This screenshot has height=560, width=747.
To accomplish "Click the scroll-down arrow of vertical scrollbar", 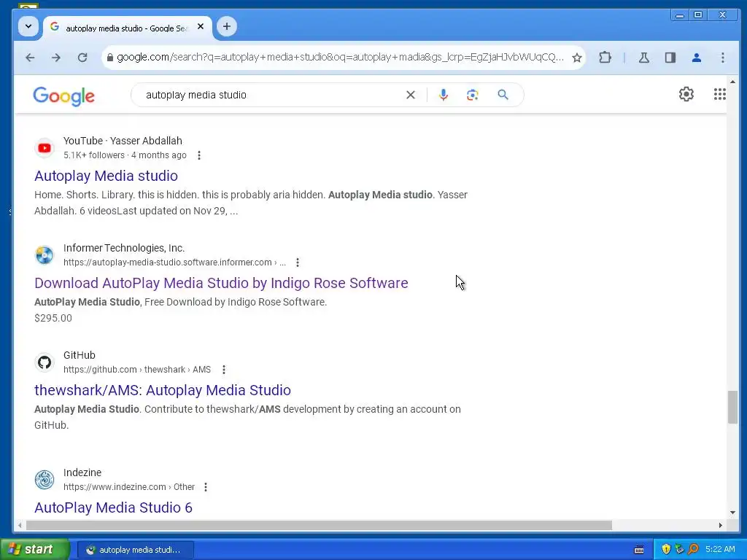I will tap(732, 513).
